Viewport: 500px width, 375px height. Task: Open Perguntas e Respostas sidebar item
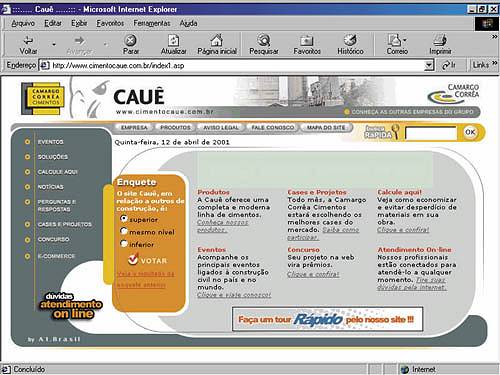57,206
